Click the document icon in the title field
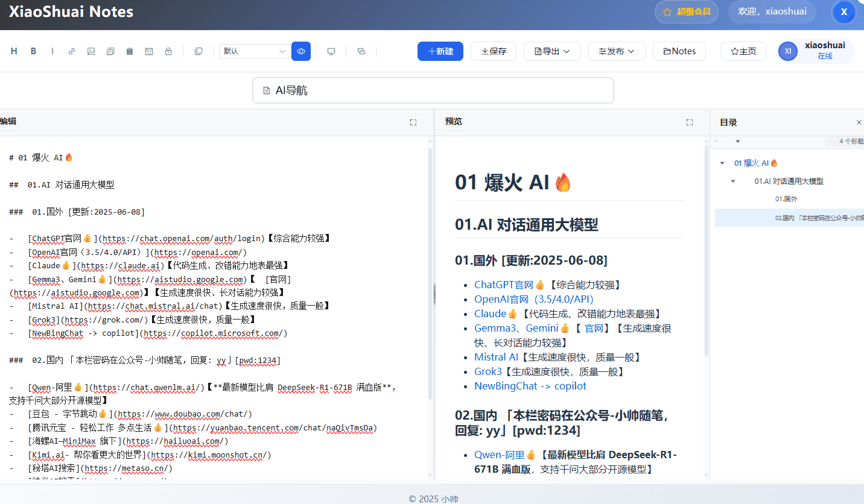The width and height of the screenshot is (864, 504). (x=267, y=90)
